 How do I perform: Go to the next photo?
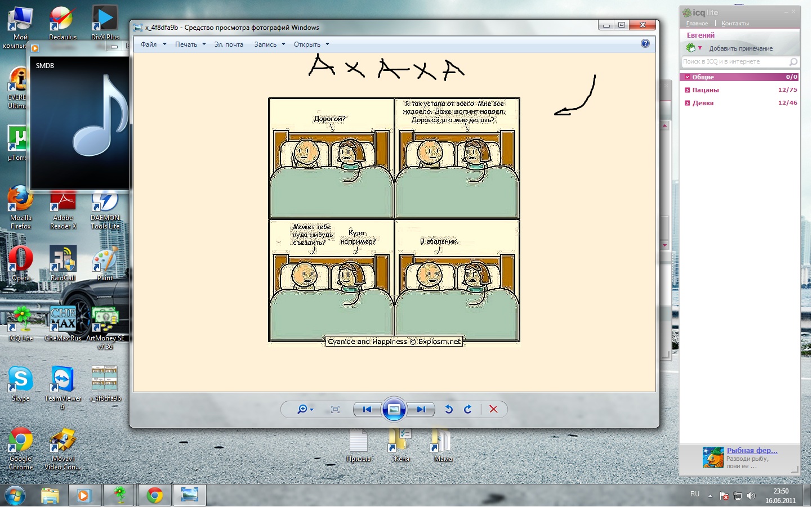click(421, 410)
